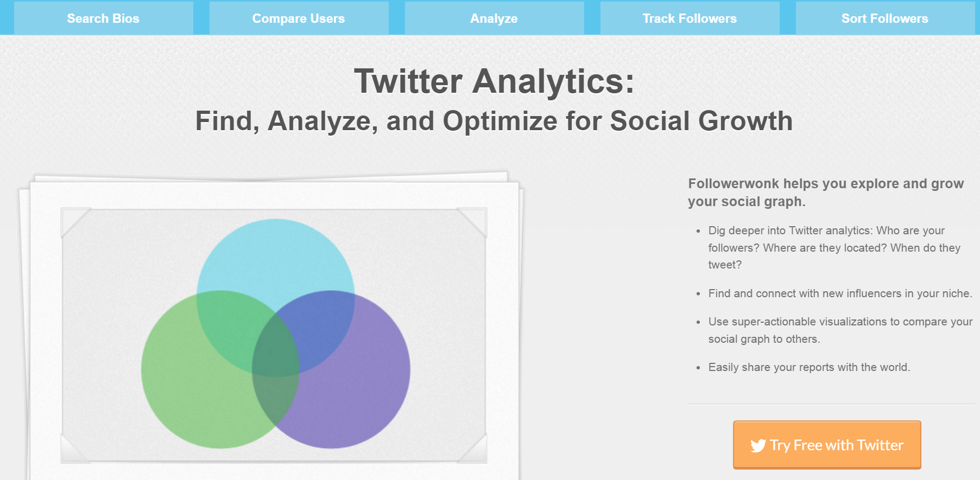The height and width of the screenshot is (480, 980).
Task: Click the 'Dig deeper into Twitter analytics' bullet
Action: pyautogui.click(x=834, y=247)
